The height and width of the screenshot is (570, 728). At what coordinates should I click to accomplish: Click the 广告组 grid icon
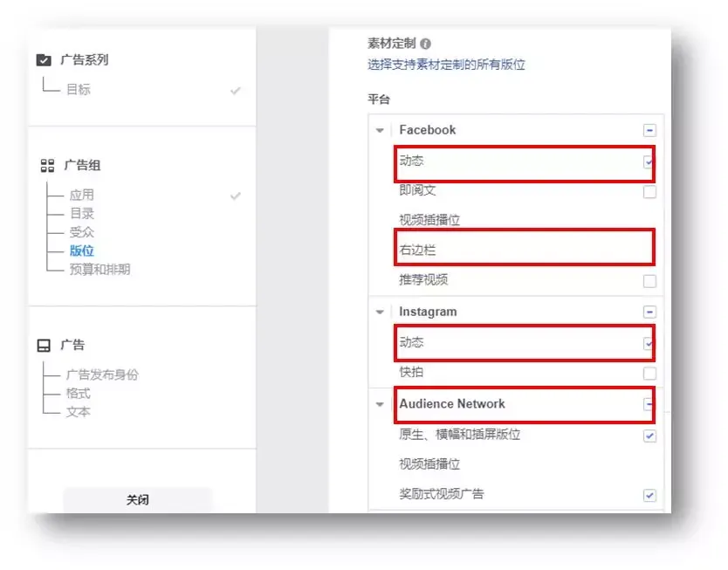pyautogui.click(x=47, y=165)
